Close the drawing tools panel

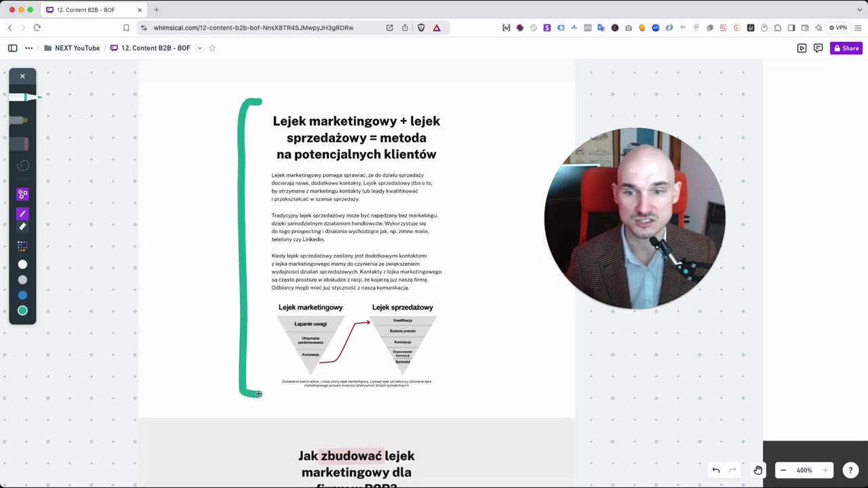point(22,76)
